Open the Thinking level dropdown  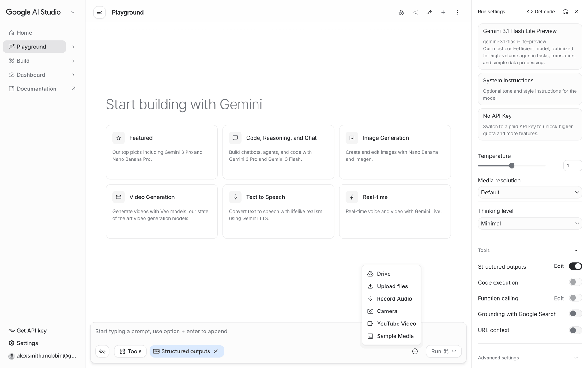pos(530,224)
